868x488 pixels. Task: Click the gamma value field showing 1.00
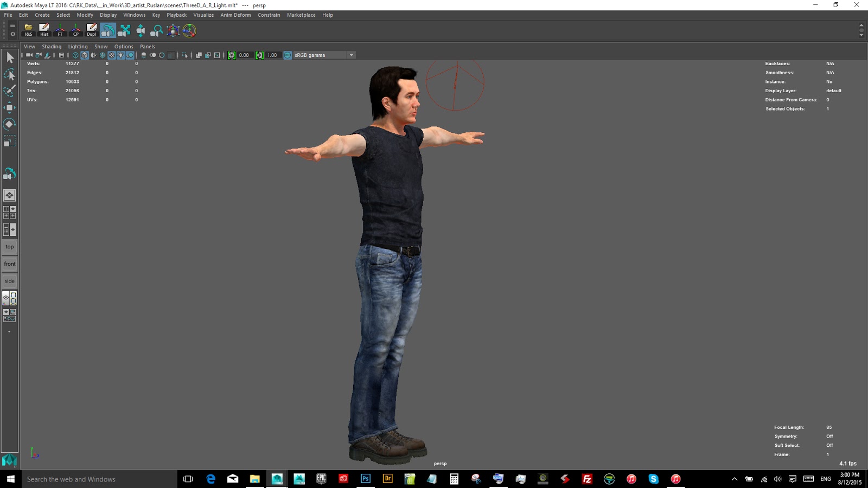272,55
